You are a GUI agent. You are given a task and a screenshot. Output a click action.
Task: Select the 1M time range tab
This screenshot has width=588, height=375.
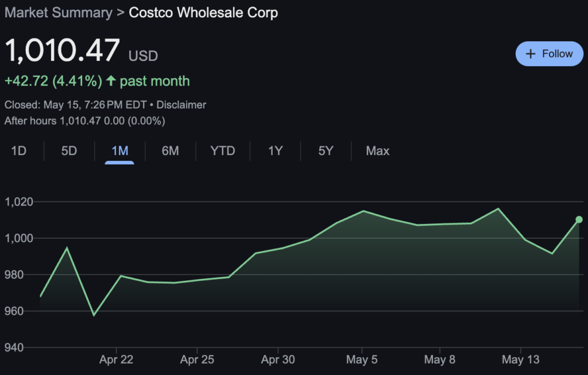119,151
